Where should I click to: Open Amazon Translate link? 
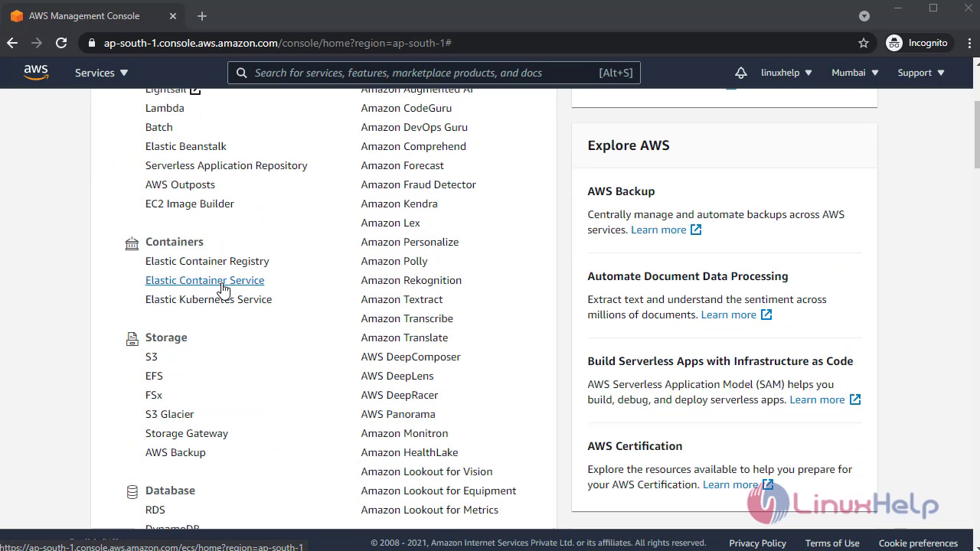(x=404, y=337)
